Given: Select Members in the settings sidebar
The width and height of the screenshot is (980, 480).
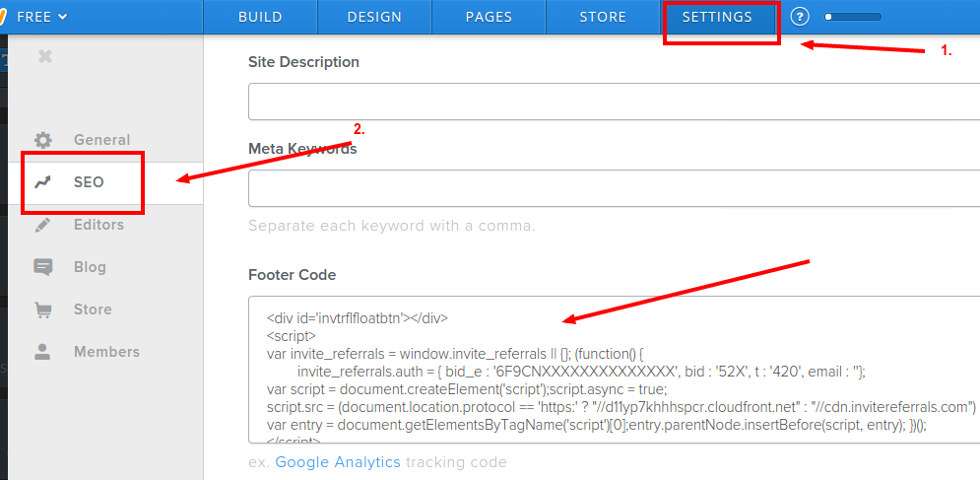Looking at the screenshot, I should pos(106,352).
